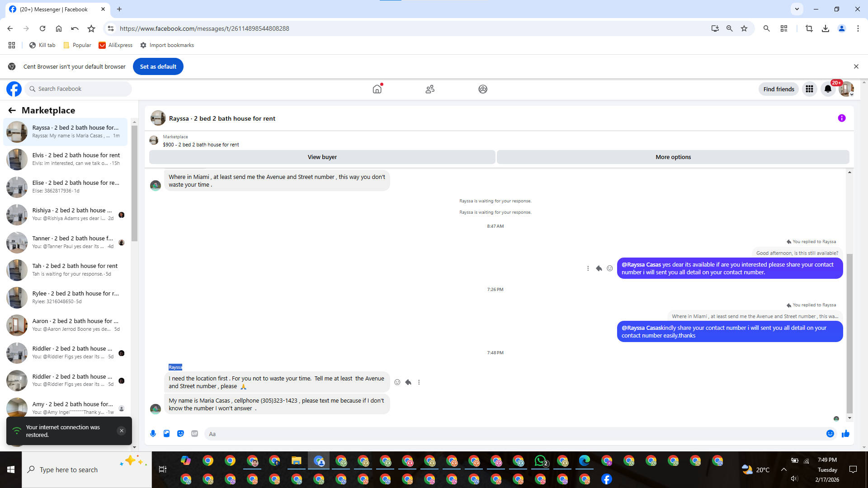Open Facebook menu grid icon
The width and height of the screenshot is (868, 488).
coord(809,89)
